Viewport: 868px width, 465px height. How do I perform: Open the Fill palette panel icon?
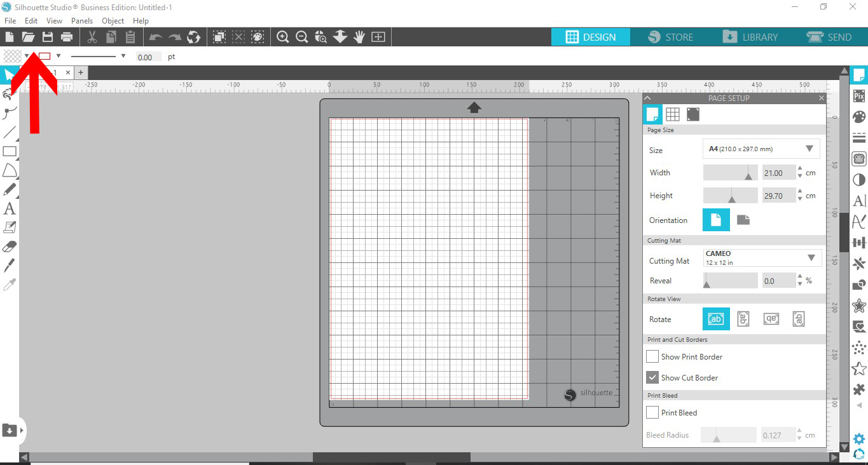(859, 117)
